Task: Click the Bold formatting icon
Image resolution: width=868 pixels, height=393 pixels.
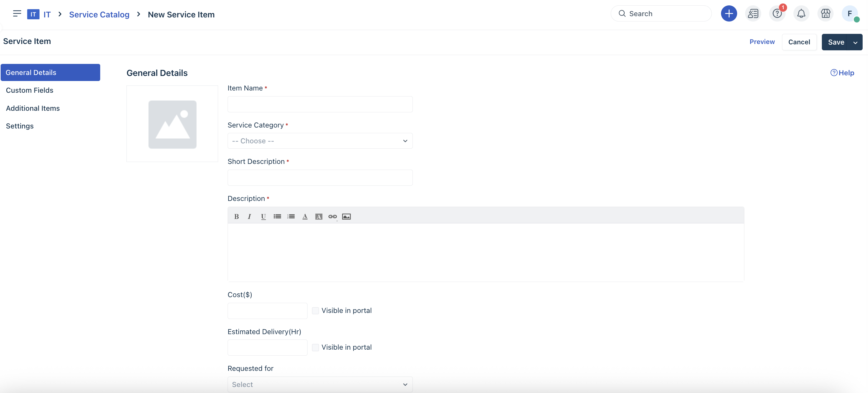Action: (236, 216)
